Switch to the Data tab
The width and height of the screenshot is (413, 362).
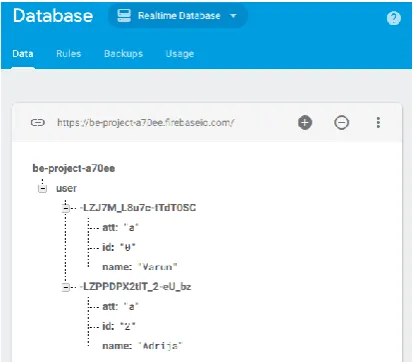[23, 54]
